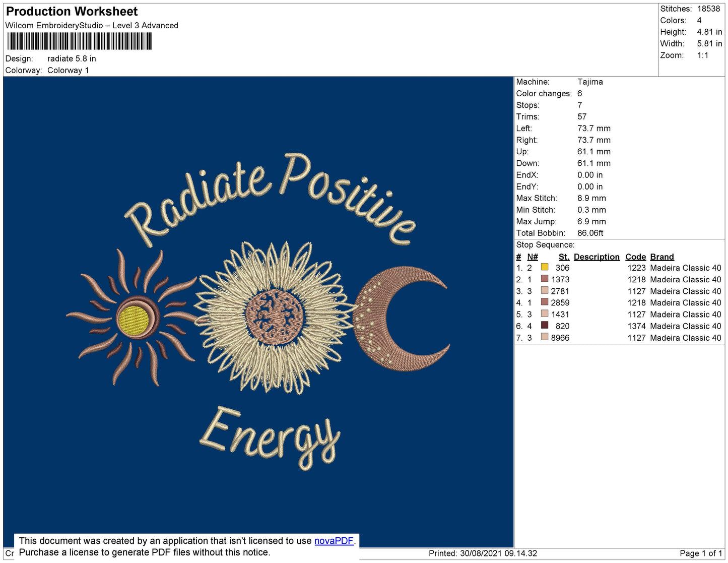This screenshot has height=563, width=728.
Task: Click stitch count 820 in stop 6
Action: tap(563, 326)
